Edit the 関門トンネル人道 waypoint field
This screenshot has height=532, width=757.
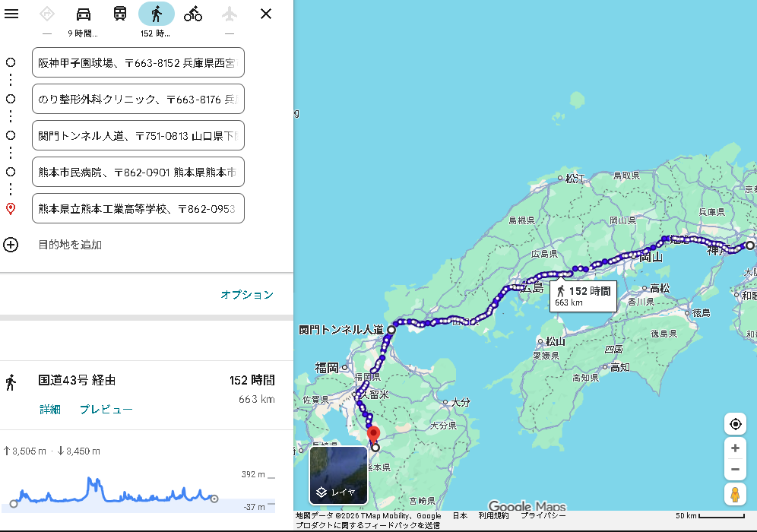[x=138, y=135]
